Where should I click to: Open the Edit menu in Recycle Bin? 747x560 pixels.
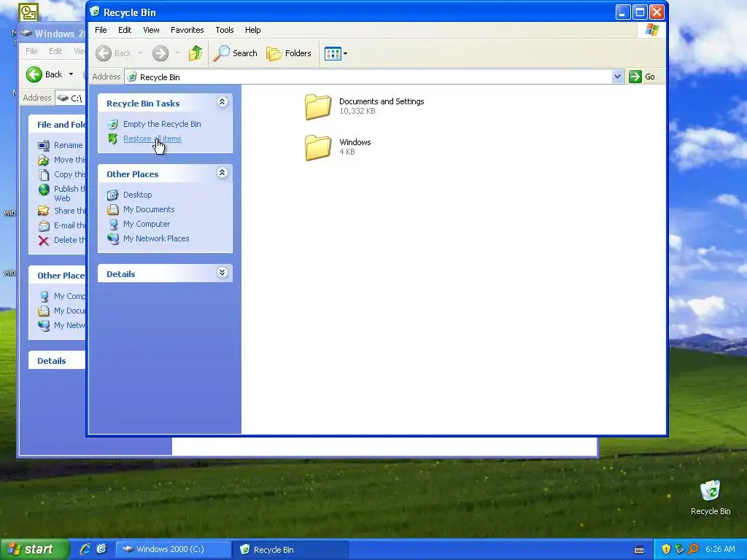click(x=125, y=30)
